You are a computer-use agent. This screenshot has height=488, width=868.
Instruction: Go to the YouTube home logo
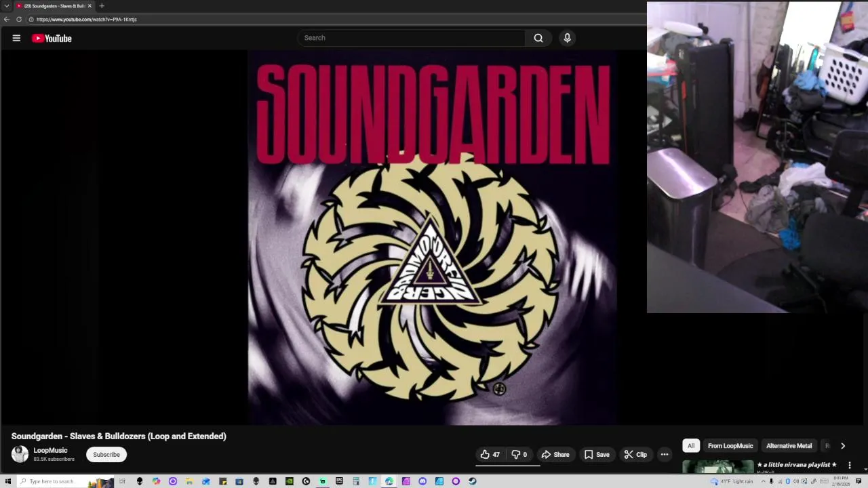pos(52,39)
